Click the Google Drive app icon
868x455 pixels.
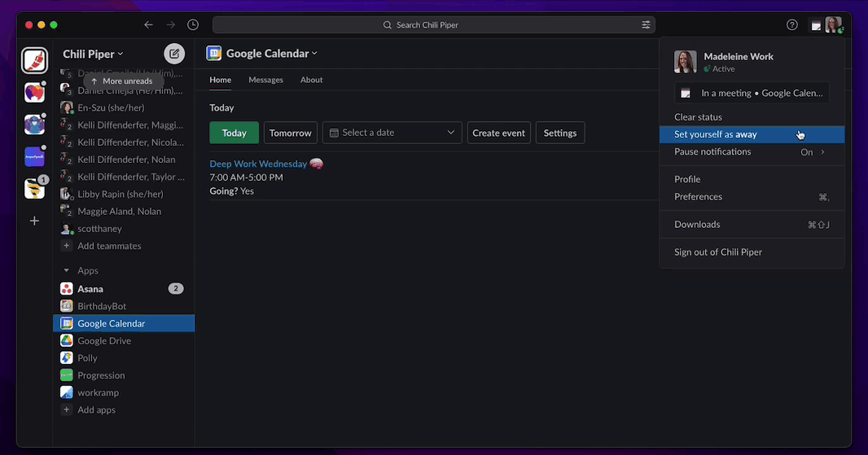tap(67, 340)
